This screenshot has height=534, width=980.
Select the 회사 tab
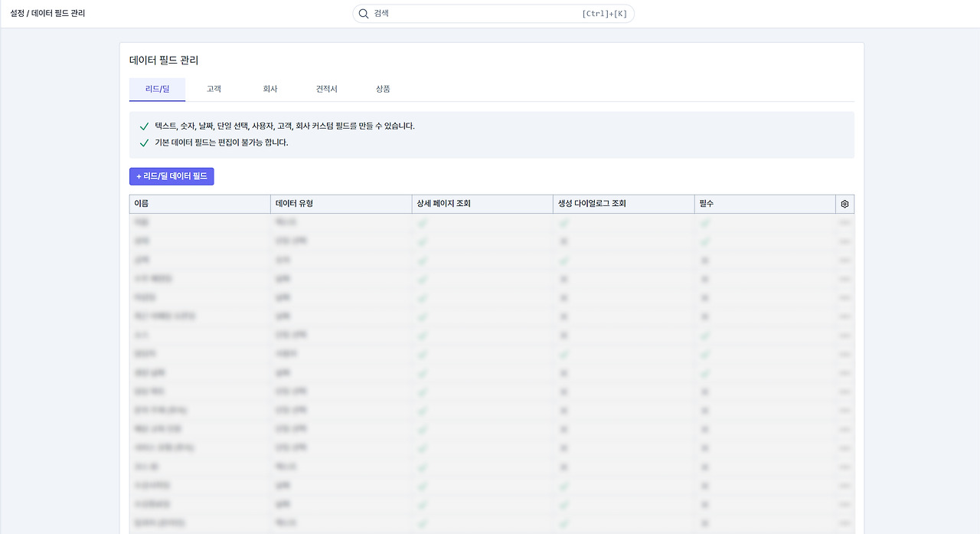pos(270,89)
